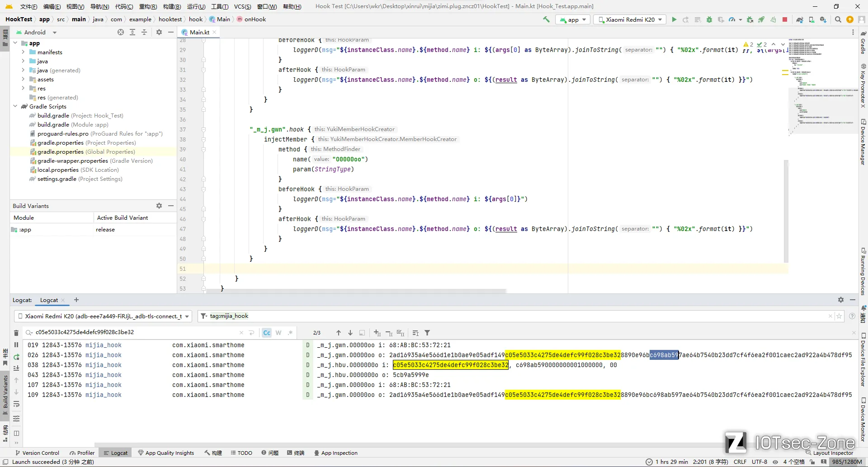868x467 pixels.
Task: Restart logcat with the green refresh icon
Action: pos(16,357)
